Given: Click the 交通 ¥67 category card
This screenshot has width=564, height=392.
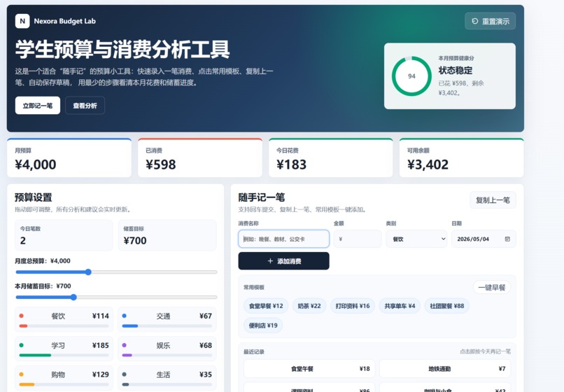Looking at the screenshot, I should pos(167,319).
